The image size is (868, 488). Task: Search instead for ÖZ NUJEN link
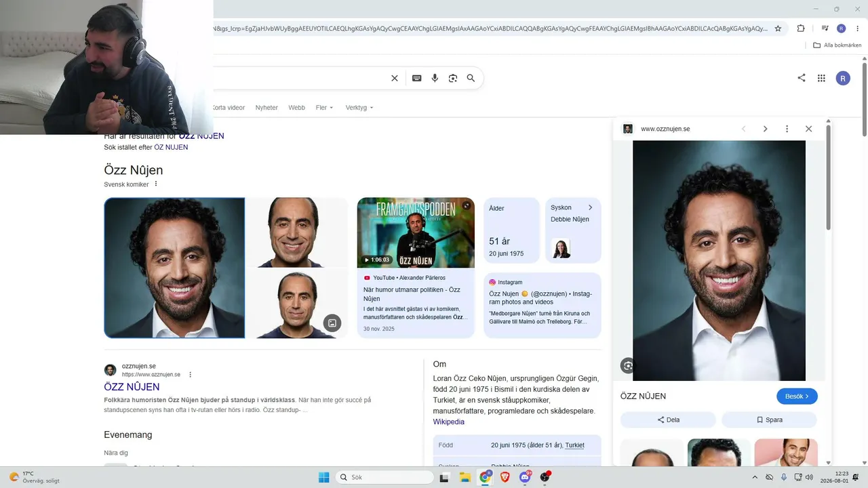pos(171,147)
